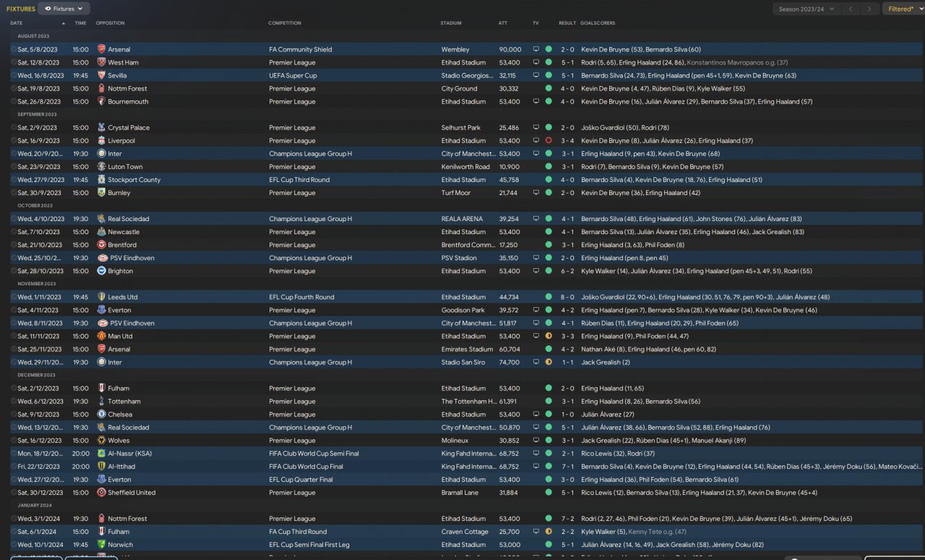
Task: Click the orange draw indicator on the Man Utd row
Action: 548,336
